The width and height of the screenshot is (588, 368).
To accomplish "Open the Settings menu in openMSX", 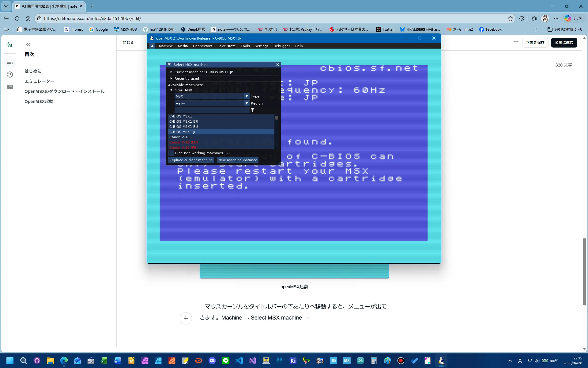I will [262, 46].
